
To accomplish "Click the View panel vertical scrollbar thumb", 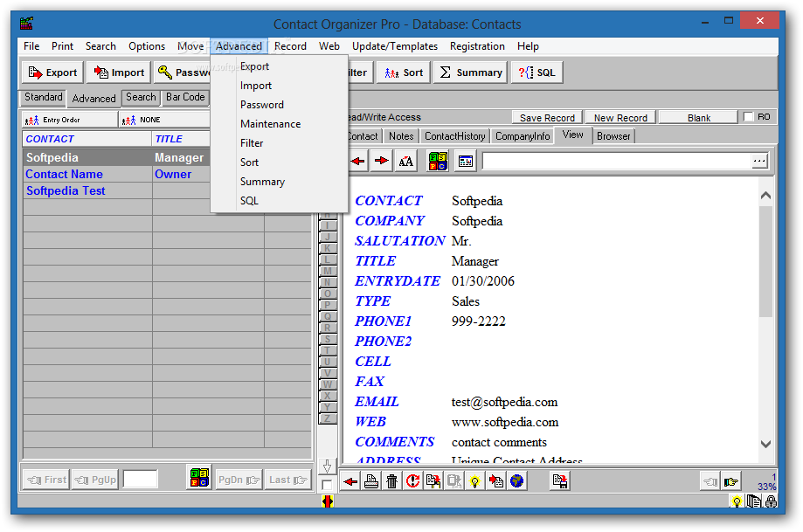I will tap(765, 262).
